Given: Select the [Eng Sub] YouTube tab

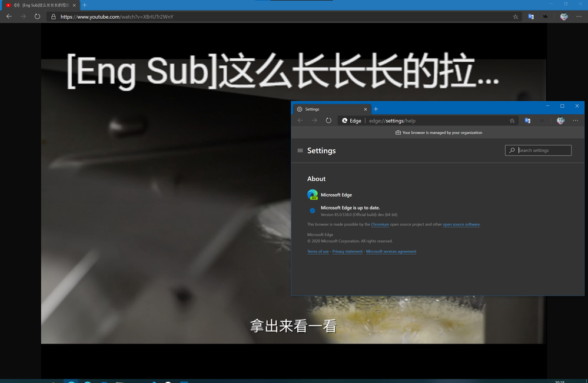Looking at the screenshot, I should point(41,5).
